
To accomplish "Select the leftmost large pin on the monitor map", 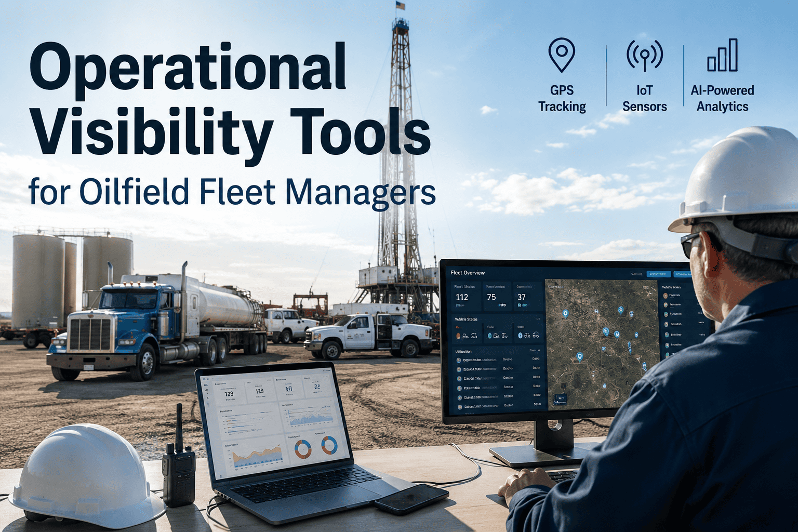I will point(565,314).
